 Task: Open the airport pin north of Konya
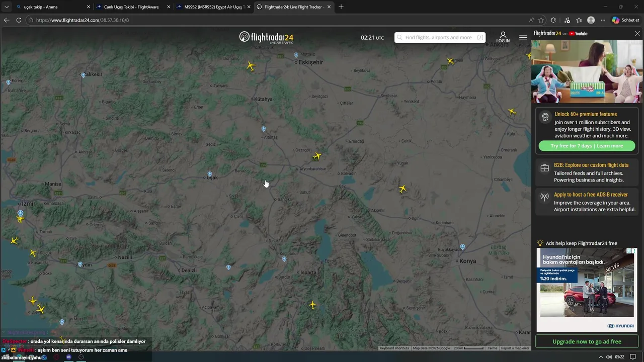click(x=462, y=247)
